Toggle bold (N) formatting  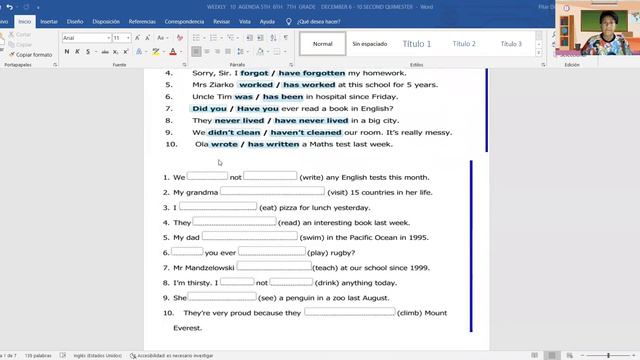coord(67,51)
